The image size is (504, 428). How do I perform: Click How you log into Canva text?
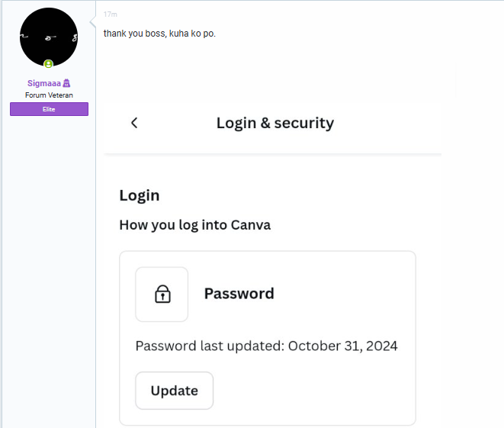195,225
